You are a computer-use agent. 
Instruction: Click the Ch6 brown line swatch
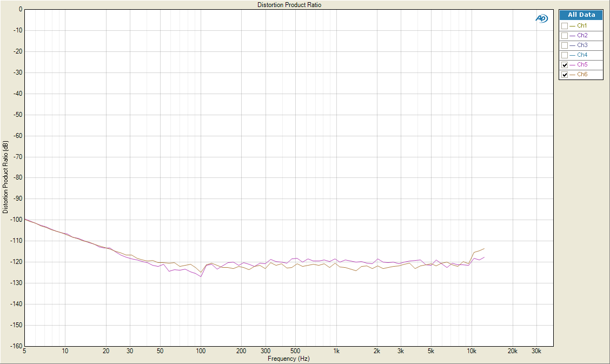coord(572,75)
